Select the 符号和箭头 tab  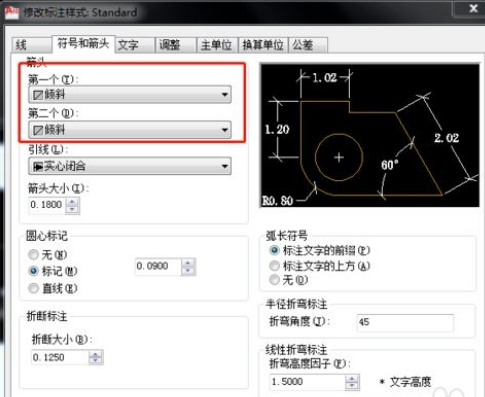[x=83, y=44]
